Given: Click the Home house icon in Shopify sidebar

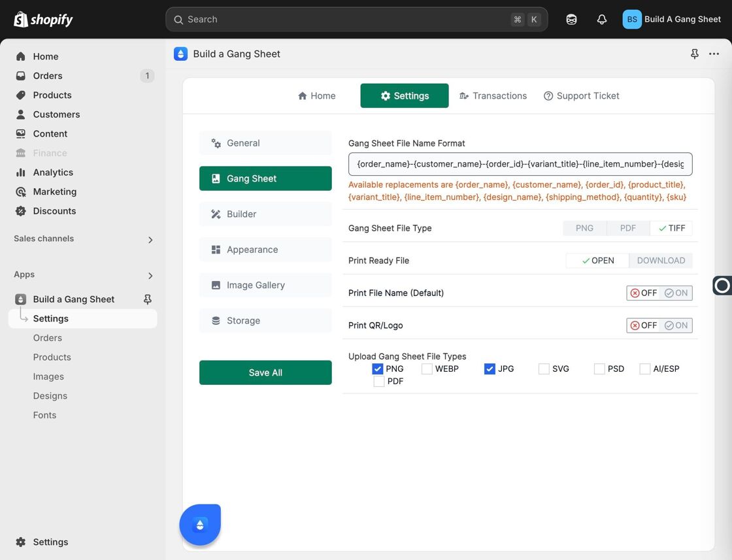Looking at the screenshot, I should click(20, 56).
